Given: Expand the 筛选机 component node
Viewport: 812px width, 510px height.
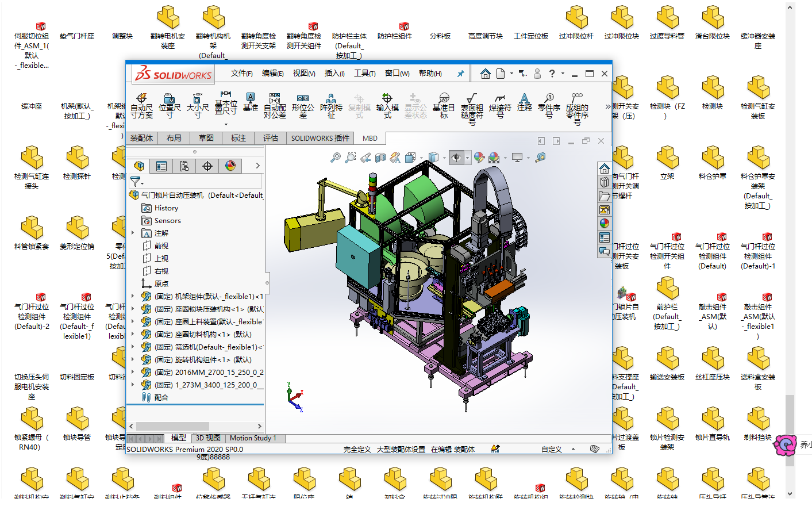Looking at the screenshot, I should click(133, 347).
